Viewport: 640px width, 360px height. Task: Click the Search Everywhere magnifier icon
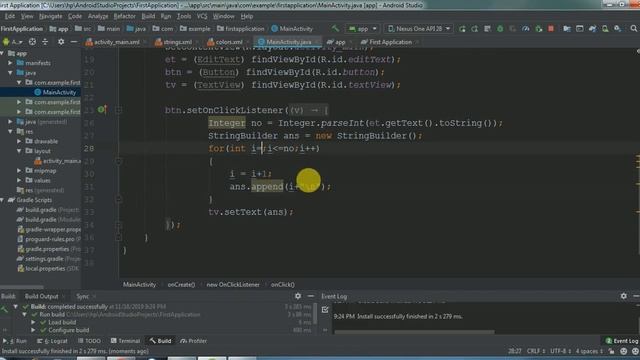coord(633,29)
